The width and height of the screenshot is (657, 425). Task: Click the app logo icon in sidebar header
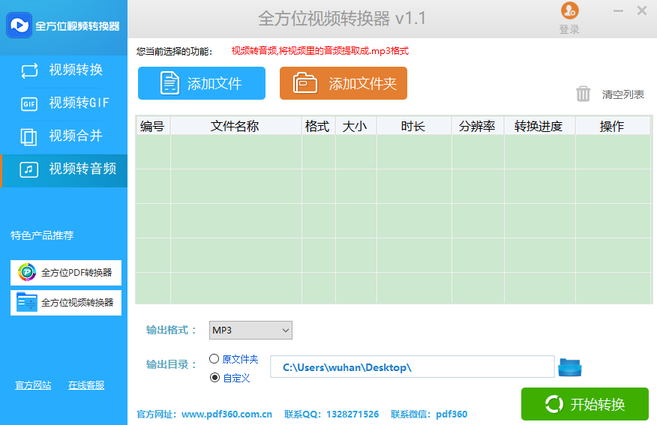19,25
